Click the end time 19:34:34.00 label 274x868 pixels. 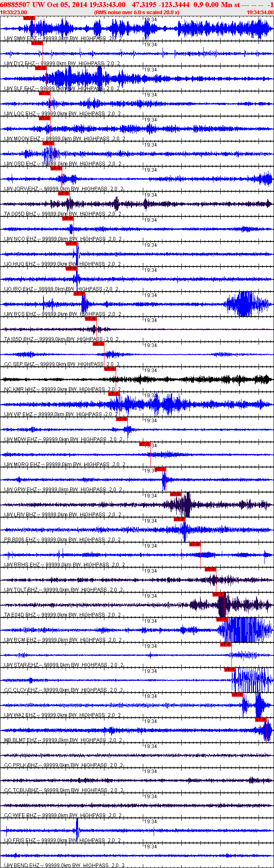coord(260,13)
